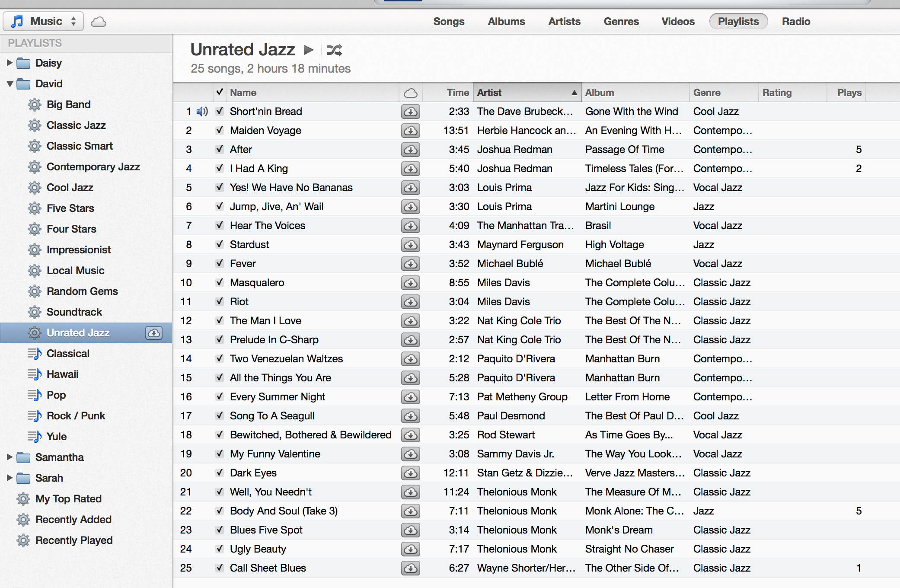This screenshot has width=900, height=588.
Task: Download Hear The Voices track
Action: point(410,226)
